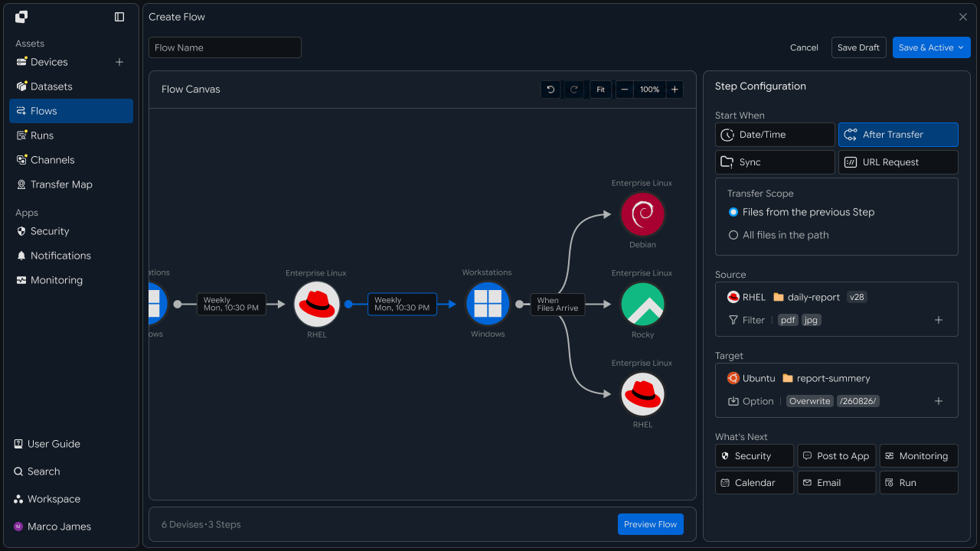The width and height of the screenshot is (980, 551).
Task: Click the 100% zoom level
Action: coord(649,90)
